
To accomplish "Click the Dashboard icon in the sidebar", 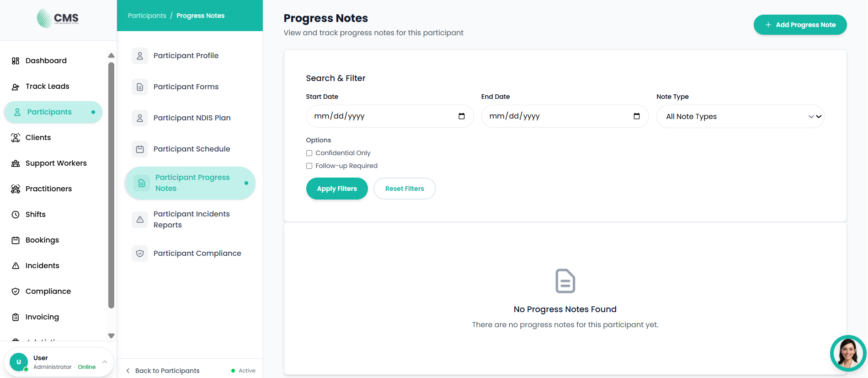I will tap(16, 60).
